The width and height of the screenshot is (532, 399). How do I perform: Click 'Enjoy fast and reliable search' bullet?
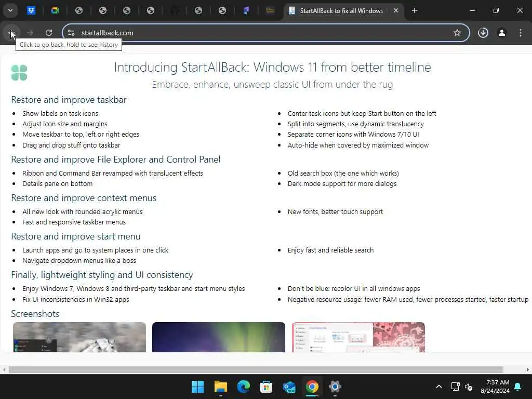(x=330, y=250)
